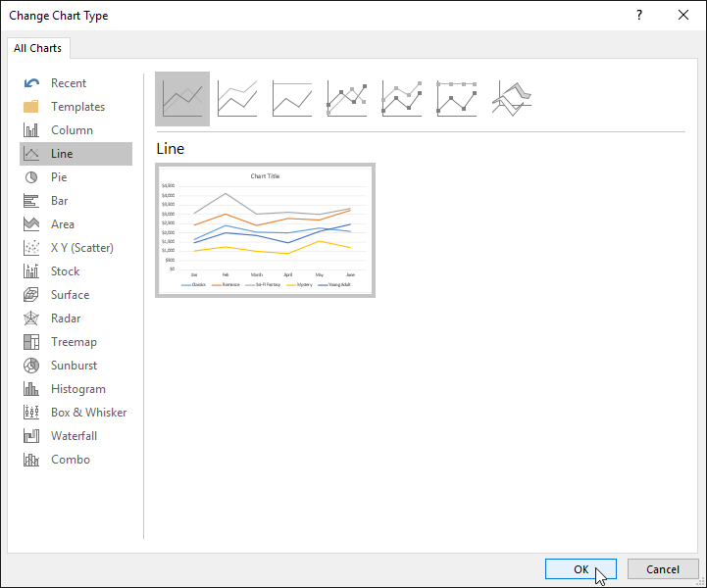707x588 pixels.
Task: Click the Recent category arrow icon
Action: pyautogui.click(x=31, y=83)
